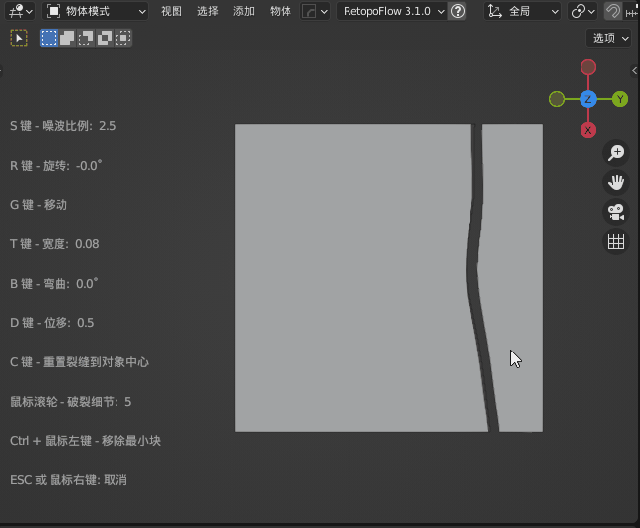Click the 'Ctrl + 鼠标左键 - 移除最小块' text
This screenshot has width=640, height=528.
(85, 441)
